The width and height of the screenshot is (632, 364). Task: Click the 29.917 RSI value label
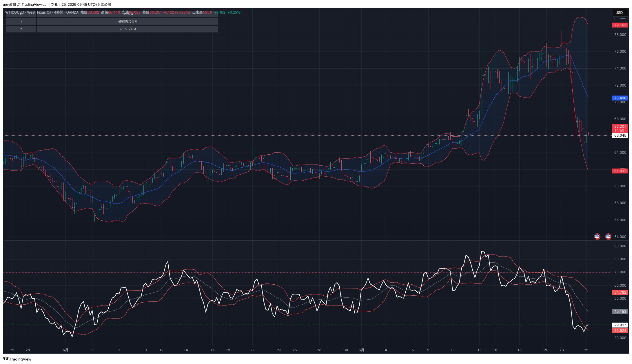[x=620, y=325]
